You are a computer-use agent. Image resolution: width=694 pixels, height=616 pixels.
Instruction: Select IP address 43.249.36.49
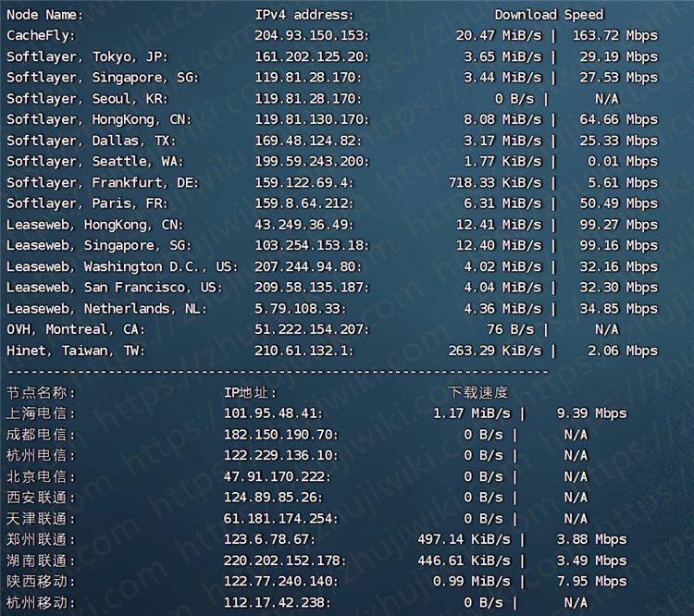(304, 225)
